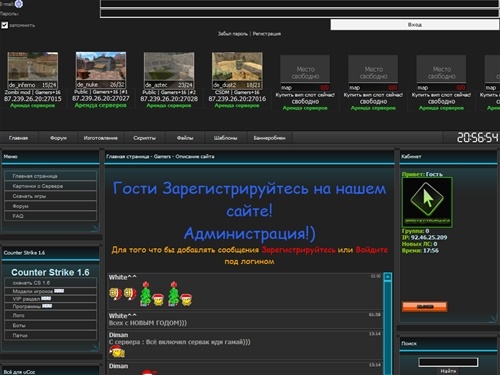The height and width of the screenshot is (375, 500).
Task: Click green server rental link under de_nuke
Action: tap(101, 105)
